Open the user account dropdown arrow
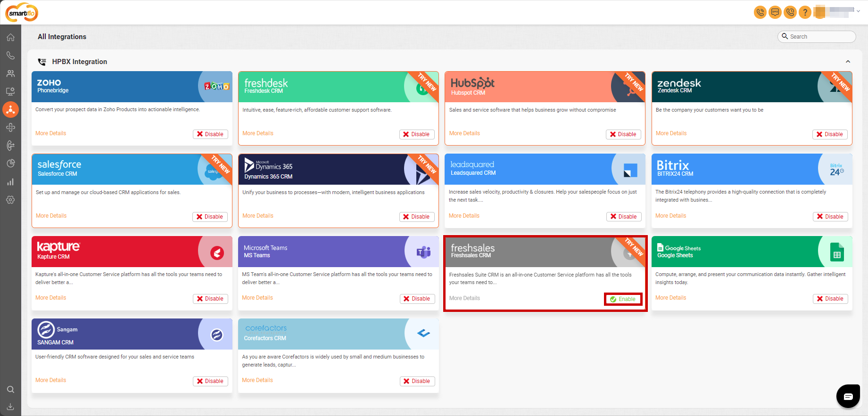The height and width of the screenshot is (416, 868). 858,11
